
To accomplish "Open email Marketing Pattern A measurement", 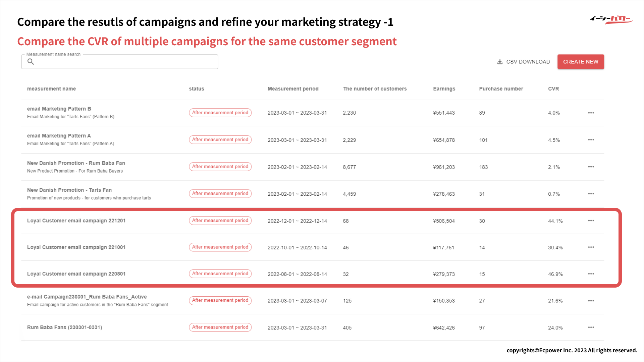I will (59, 136).
